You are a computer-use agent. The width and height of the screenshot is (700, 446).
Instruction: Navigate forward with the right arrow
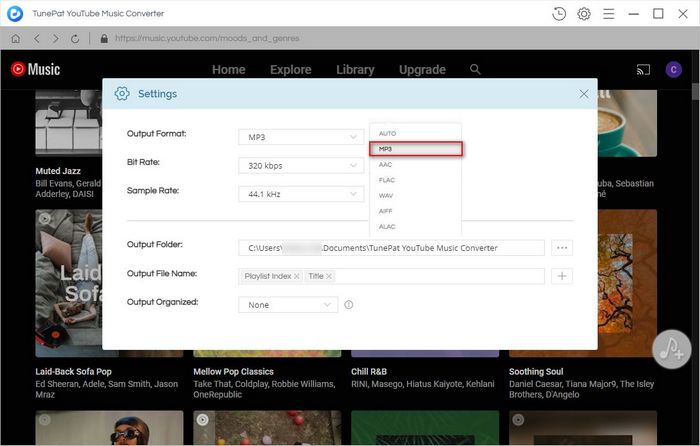tap(55, 39)
